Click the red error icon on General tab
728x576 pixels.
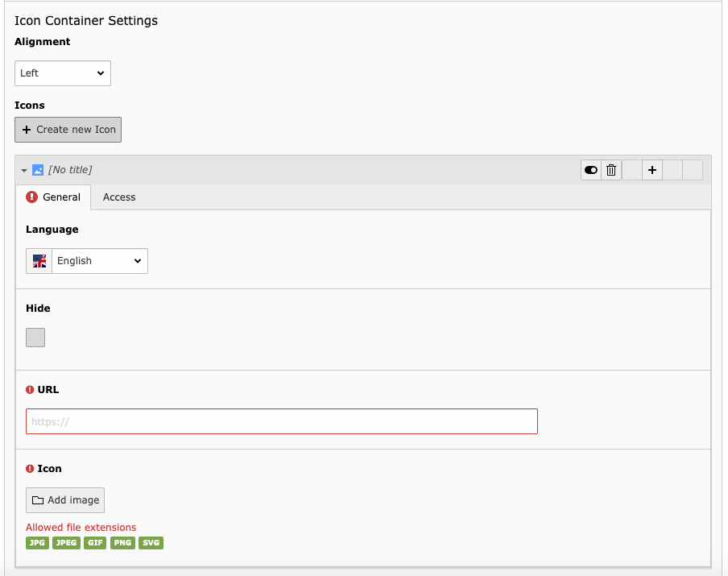click(32, 197)
